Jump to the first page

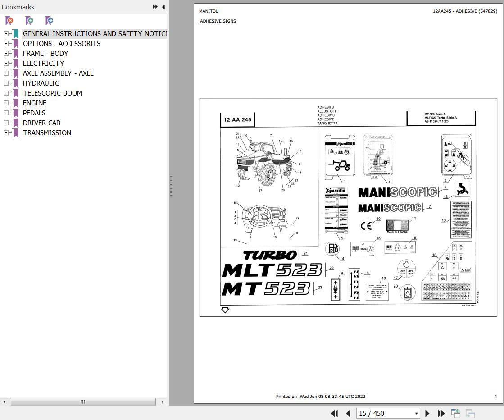click(334, 413)
